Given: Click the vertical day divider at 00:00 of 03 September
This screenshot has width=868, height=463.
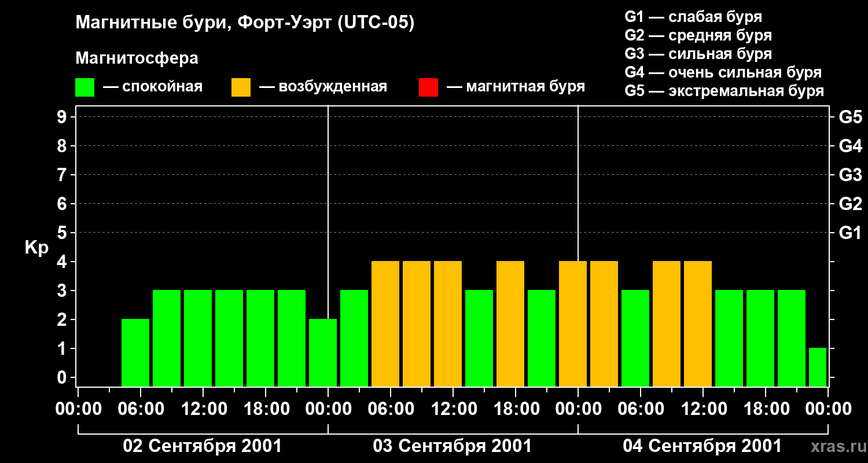Looking at the screenshot, I should click(x=328, y=212).
